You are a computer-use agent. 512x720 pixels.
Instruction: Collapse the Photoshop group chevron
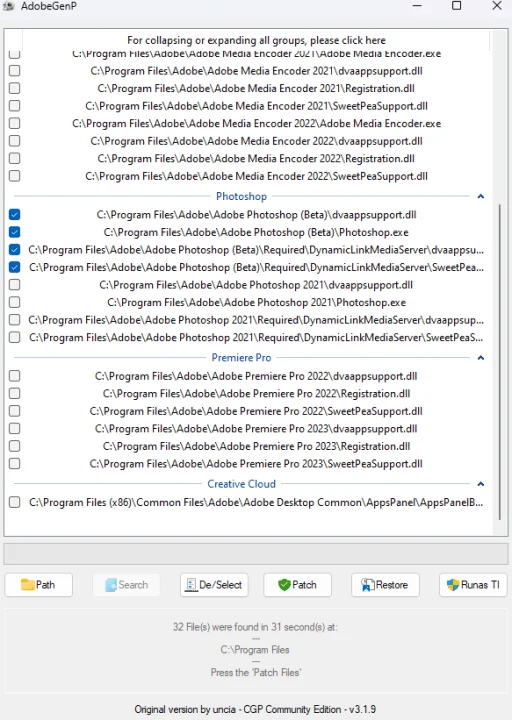coord(481,197)
